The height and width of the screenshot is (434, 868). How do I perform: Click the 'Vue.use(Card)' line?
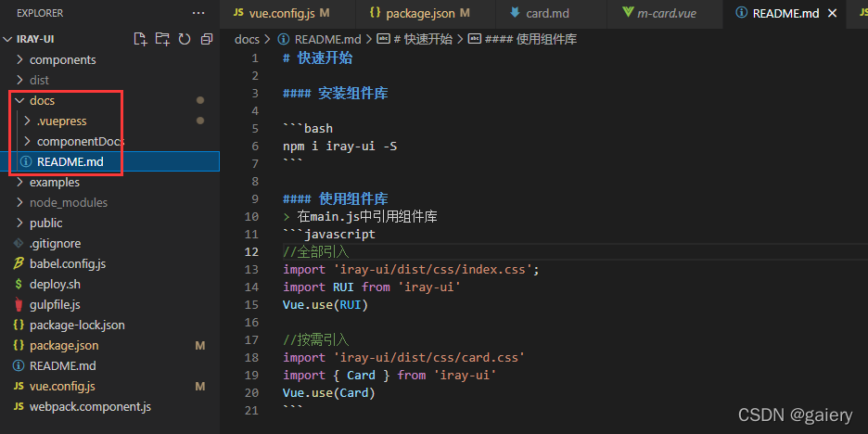(x=329, y=393)
